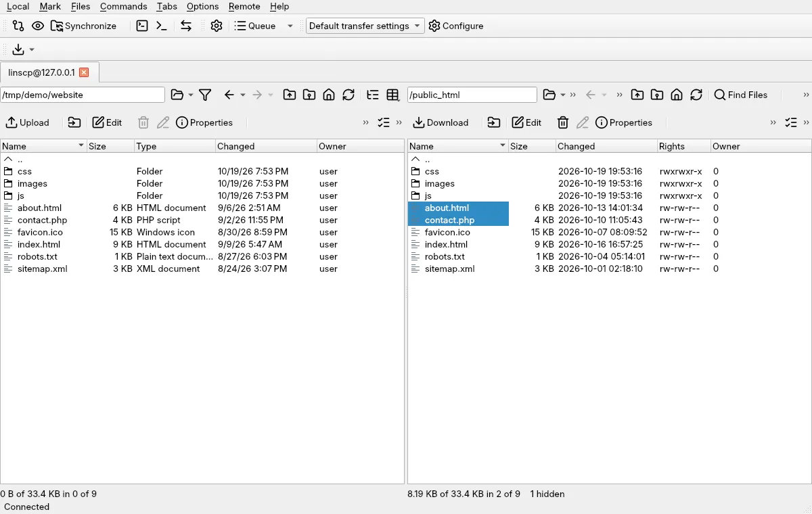Click local move-to icon beside Upload
Screen dimensions: 812x514
[x=74, y=122]
